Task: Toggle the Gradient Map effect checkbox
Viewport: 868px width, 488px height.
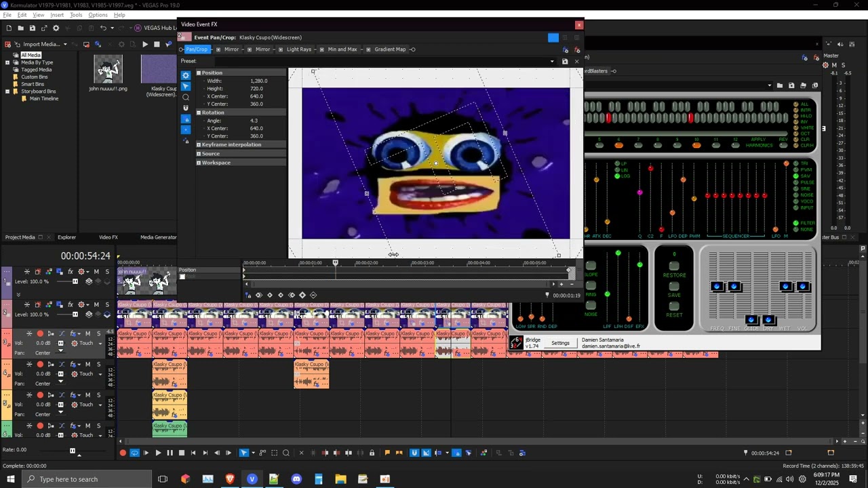Action: 369,49
